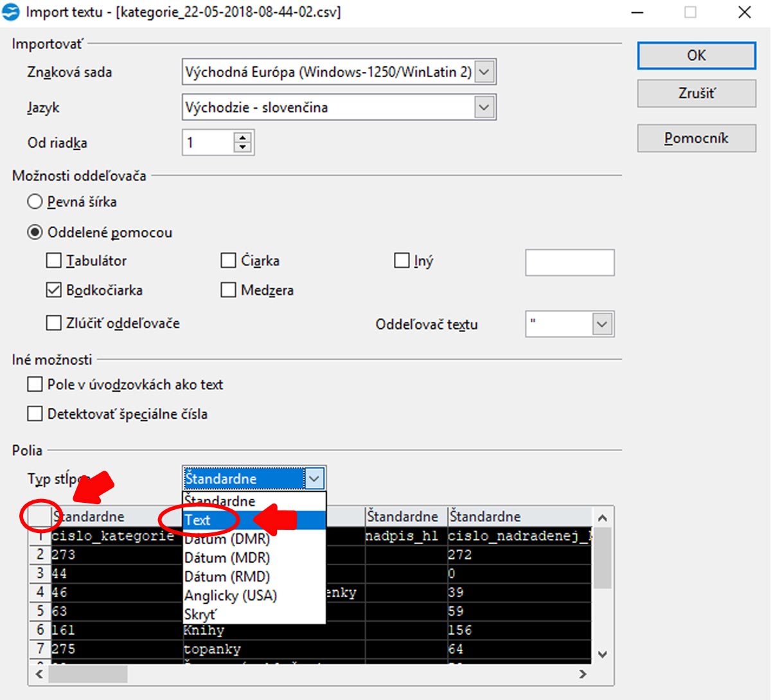Viewport: 771px width, 700px height.
Task: Collapse the Typ stĺpca combo box
Action: (314, 478)
